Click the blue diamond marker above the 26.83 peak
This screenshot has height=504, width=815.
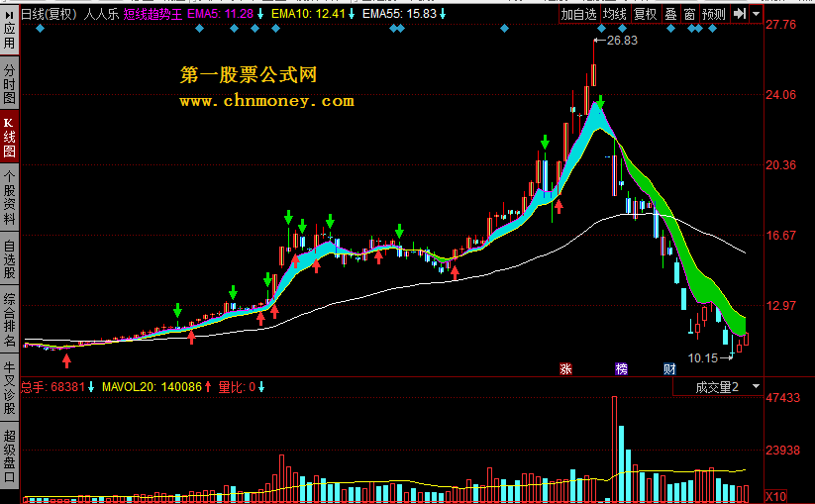(x=601, y=29)
